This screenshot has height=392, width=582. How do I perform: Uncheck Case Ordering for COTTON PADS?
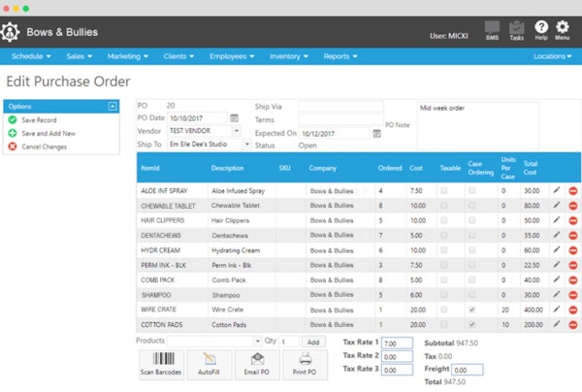[471, 324]
